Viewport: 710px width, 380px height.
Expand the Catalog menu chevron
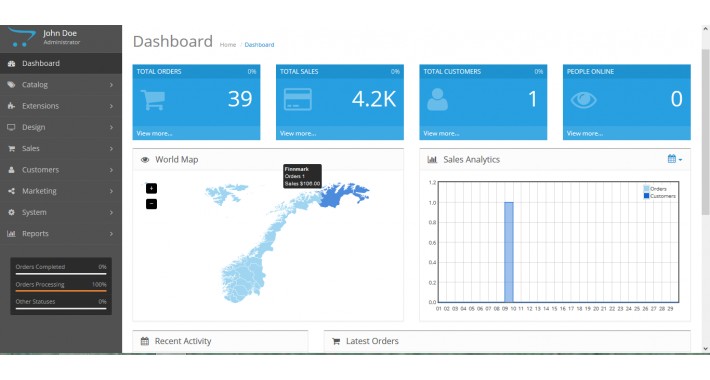111,85
